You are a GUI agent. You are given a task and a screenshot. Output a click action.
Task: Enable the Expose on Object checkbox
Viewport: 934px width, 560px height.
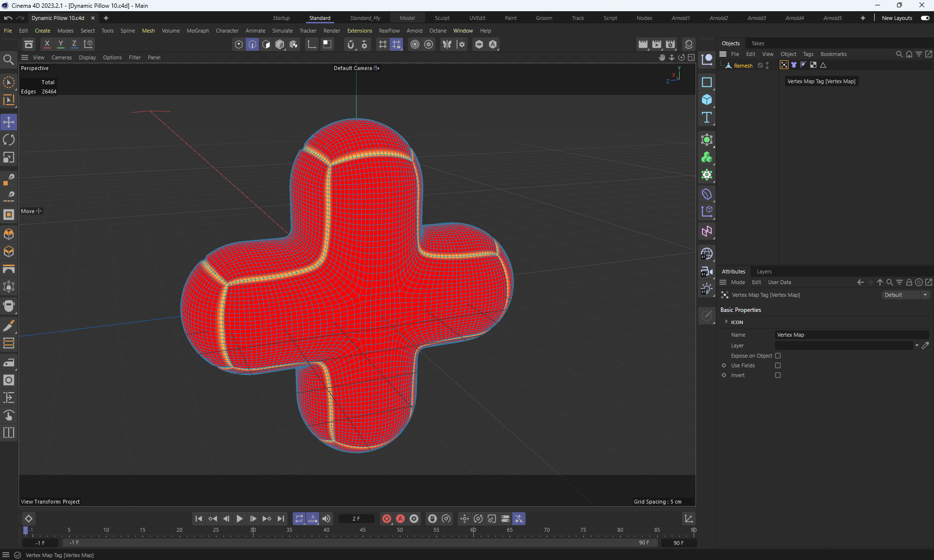778,356
